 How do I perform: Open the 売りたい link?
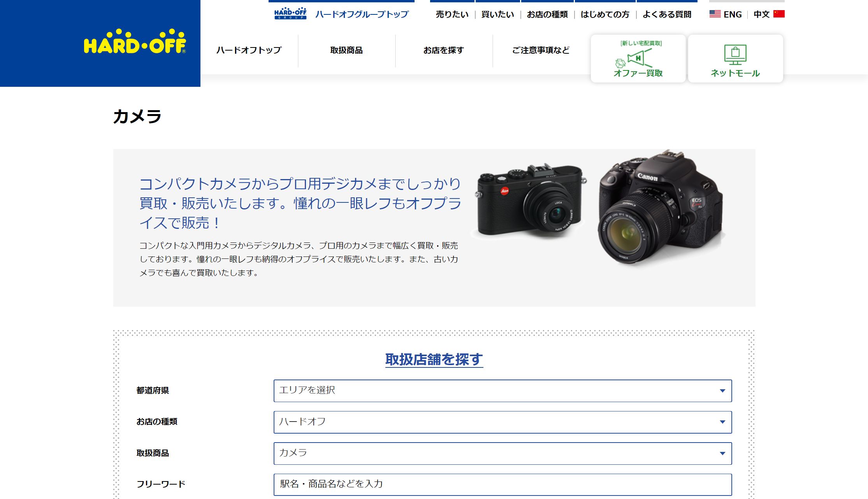point(452,14)
